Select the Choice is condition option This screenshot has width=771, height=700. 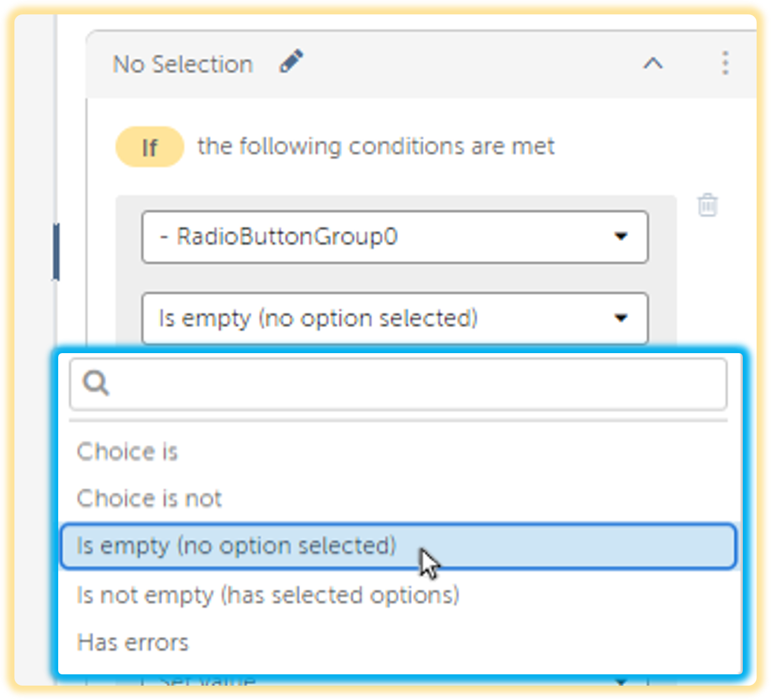[x=127, y=451]
